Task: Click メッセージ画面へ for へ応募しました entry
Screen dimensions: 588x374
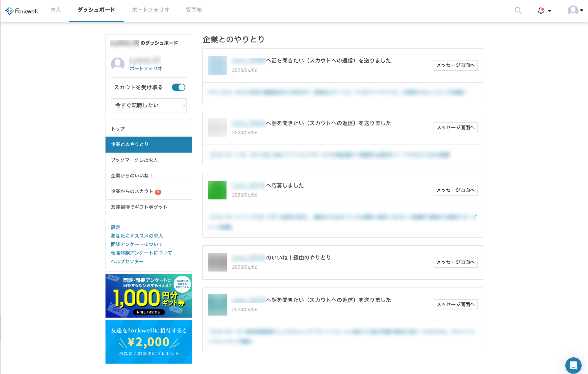Action: pos(455,190)
